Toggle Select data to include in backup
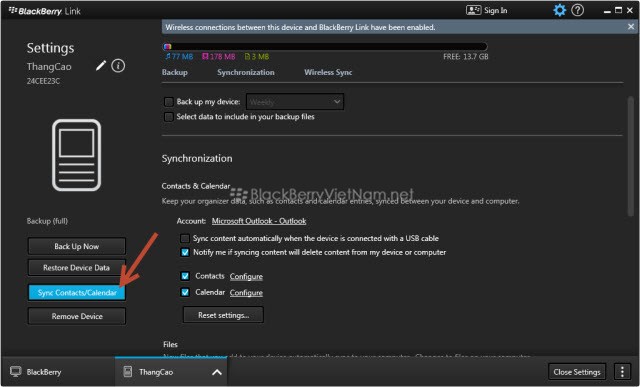The image size is (640, 387). [169, 117]
